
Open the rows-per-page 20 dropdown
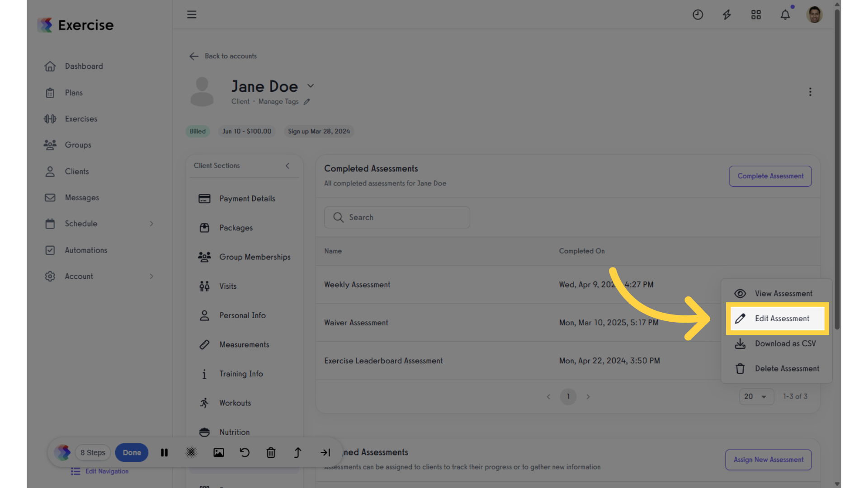tap(756, 397)
